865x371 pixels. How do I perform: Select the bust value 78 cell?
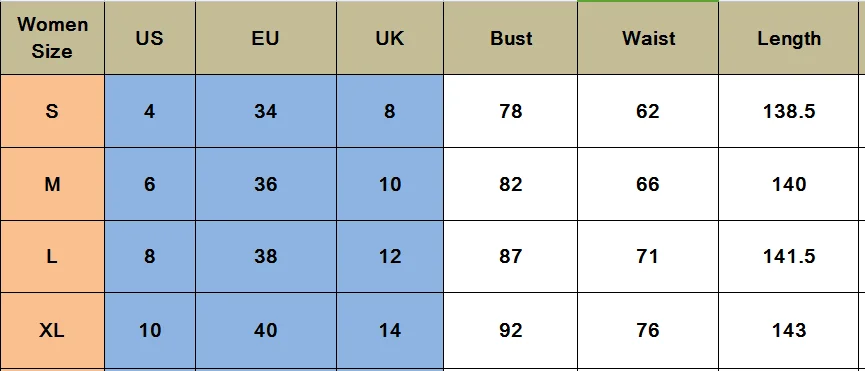[x=510, y=111]
